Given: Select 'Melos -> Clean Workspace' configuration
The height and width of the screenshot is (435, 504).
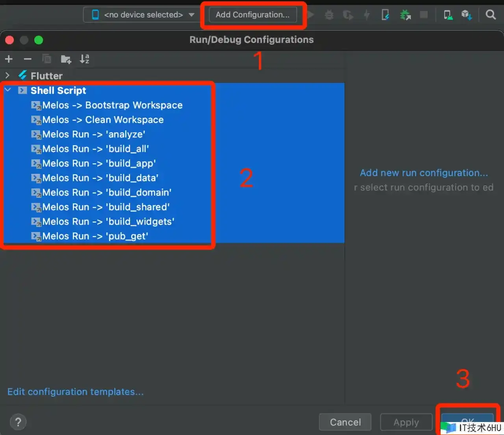Looking at the screenshot, I should click(x=103, y=120).
